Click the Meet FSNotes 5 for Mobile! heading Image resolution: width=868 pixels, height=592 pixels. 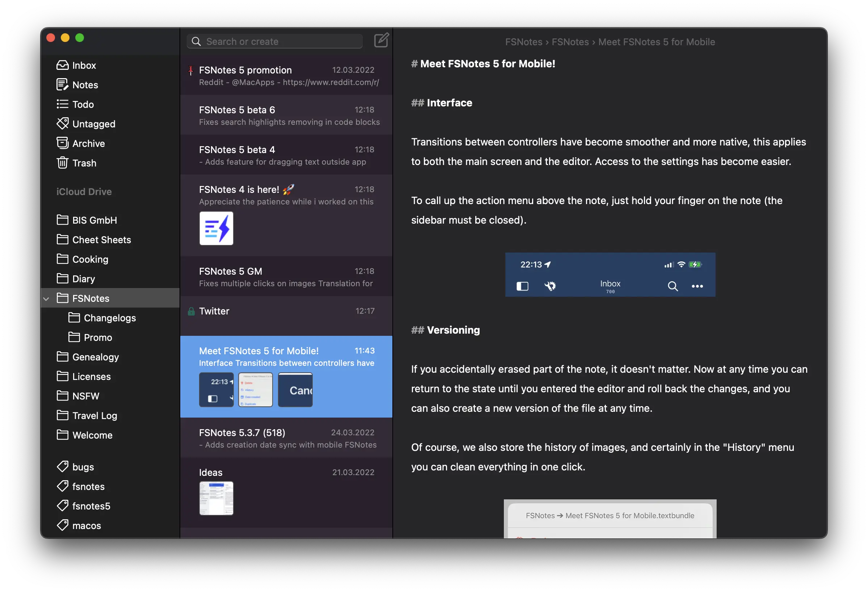coord(488,64)
